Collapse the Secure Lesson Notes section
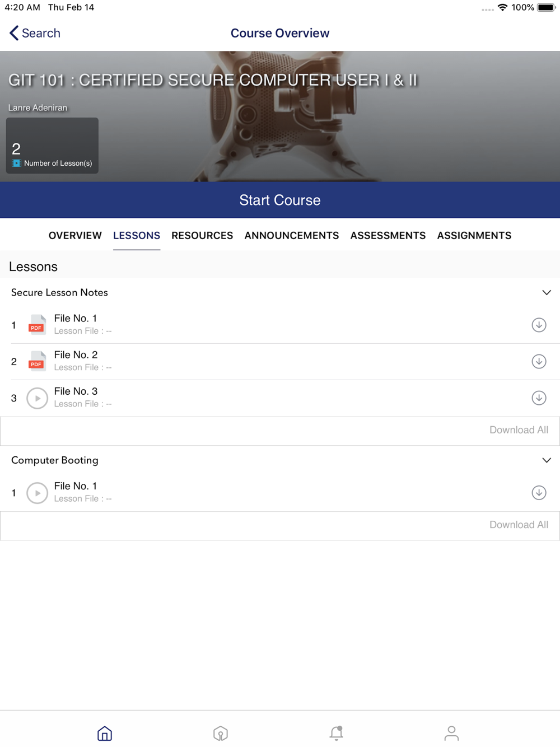The image size is (560, 747). click(547, 292)
